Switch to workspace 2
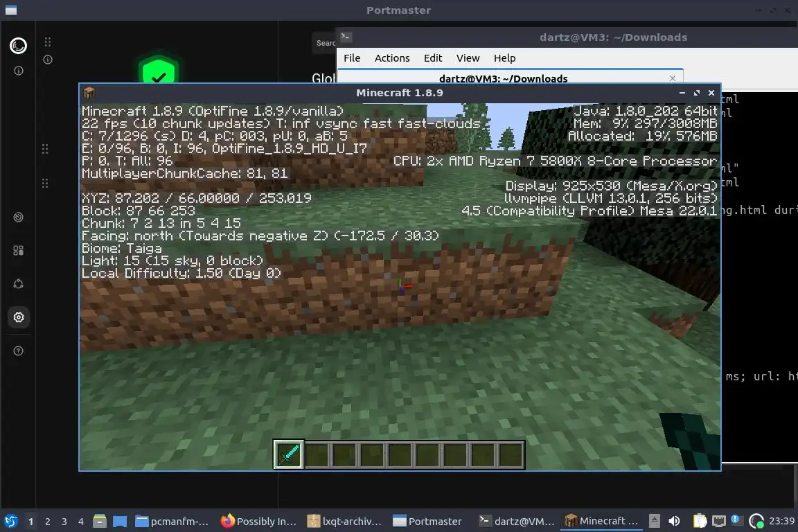 tap(47, 522)
